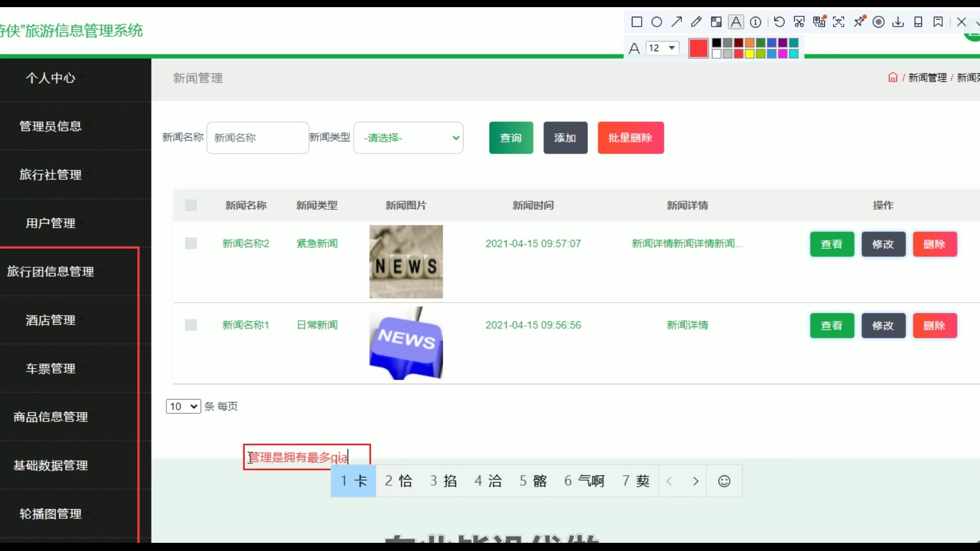The height and width of the screenshot is (551, 980).
Task: Click the NEWS wooden blocks thumbnail
Action: click(406, 262)
